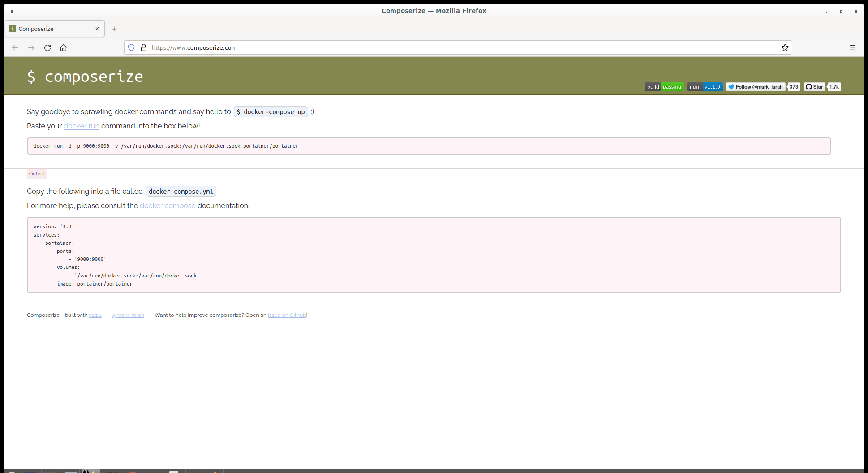This screenshot has height=473, width=868.
Task: Click the GitHub star count 1.7k
Action: coord(834,87)
